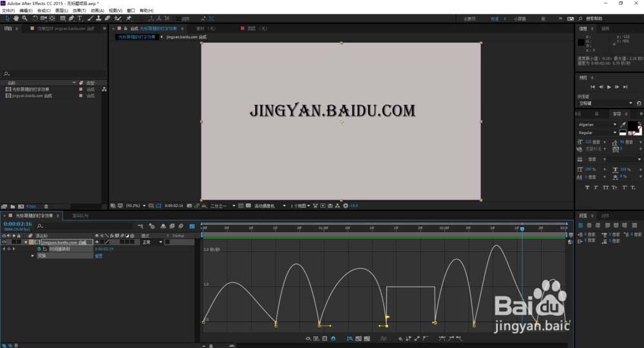Open 图层(L) menu
Viewport: 644px width, 348px height.
coord(62,11)
